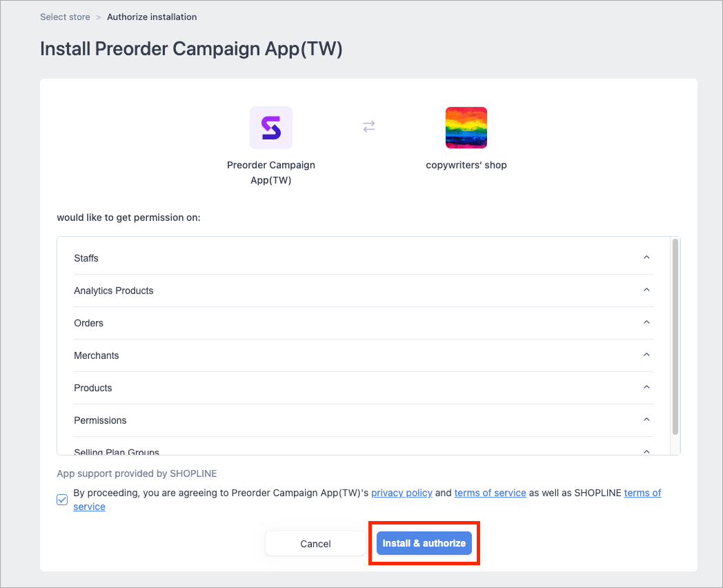Toggle the Permissions row chevron
Viewport: 723px width, 588px height.
[x=646, y=419]
